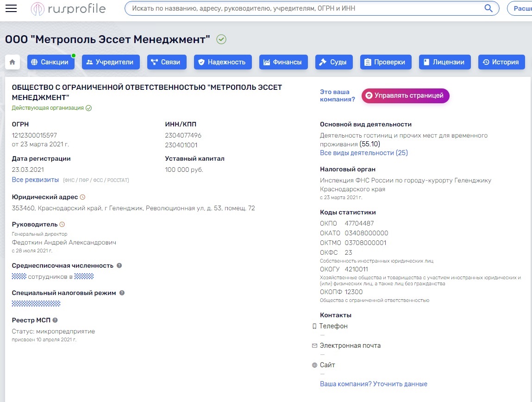This screenshot has height=402, width=532.
Task: Go to the rusprofile logo homepage
Action: pos(68,9)
